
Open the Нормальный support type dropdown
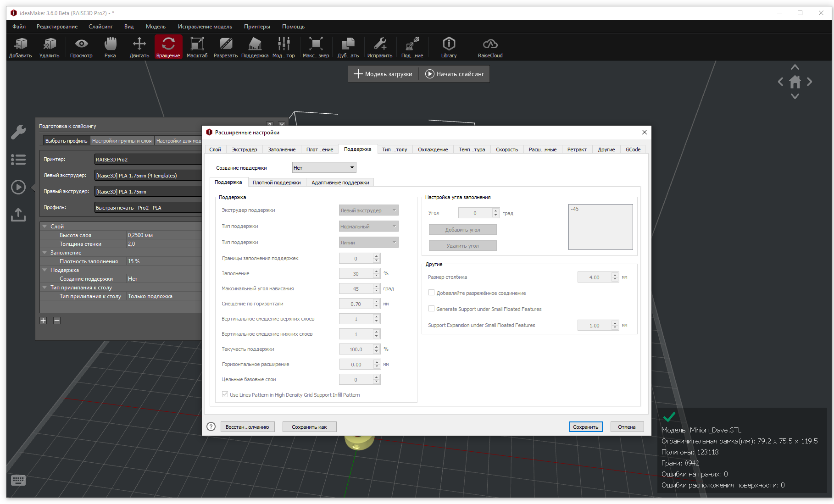[x=369, y=226]
